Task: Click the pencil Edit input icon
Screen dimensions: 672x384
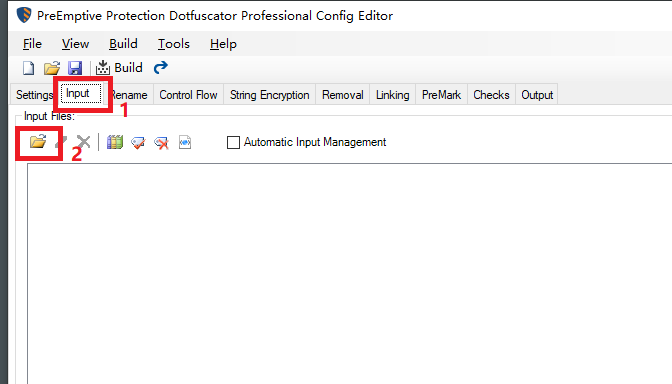Action: [x=62, y=142]
